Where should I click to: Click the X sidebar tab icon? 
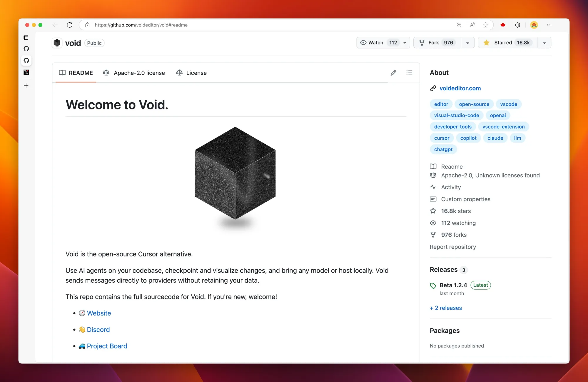pos(26,72)
